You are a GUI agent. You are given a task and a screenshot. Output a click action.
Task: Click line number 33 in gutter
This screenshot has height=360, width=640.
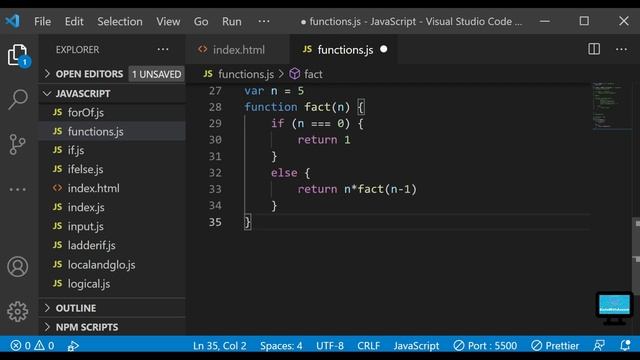pyautogui.click(x=215, y=189)
